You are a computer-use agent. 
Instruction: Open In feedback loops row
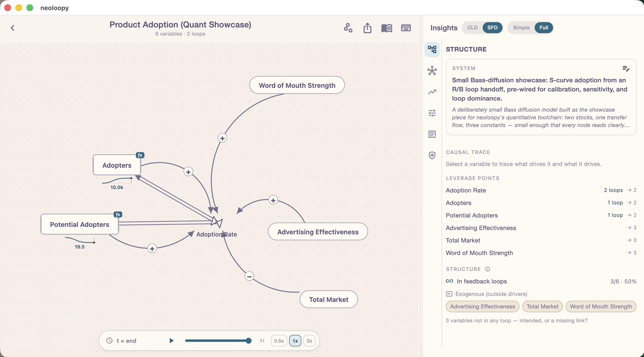(541, 281)
